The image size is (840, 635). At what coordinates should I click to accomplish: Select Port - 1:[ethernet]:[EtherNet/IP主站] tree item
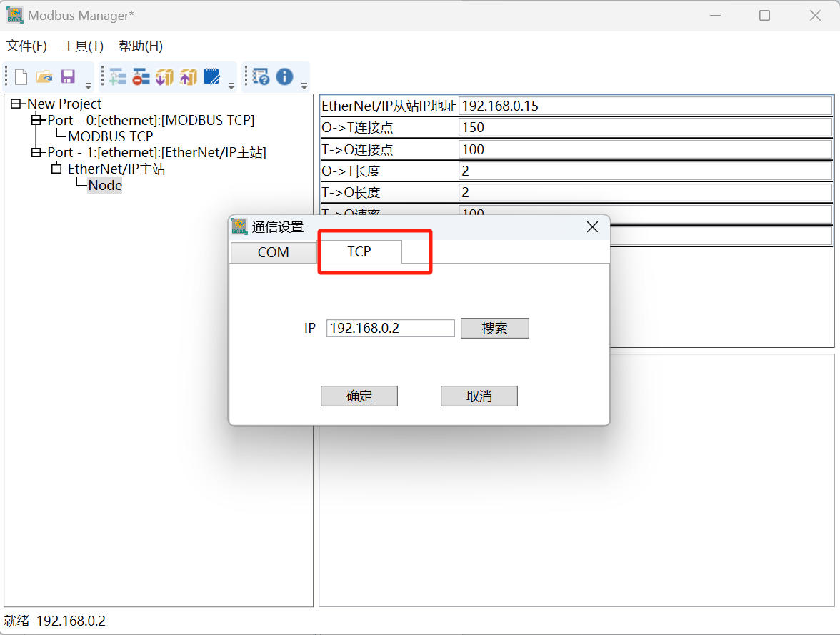click(157, 152)
